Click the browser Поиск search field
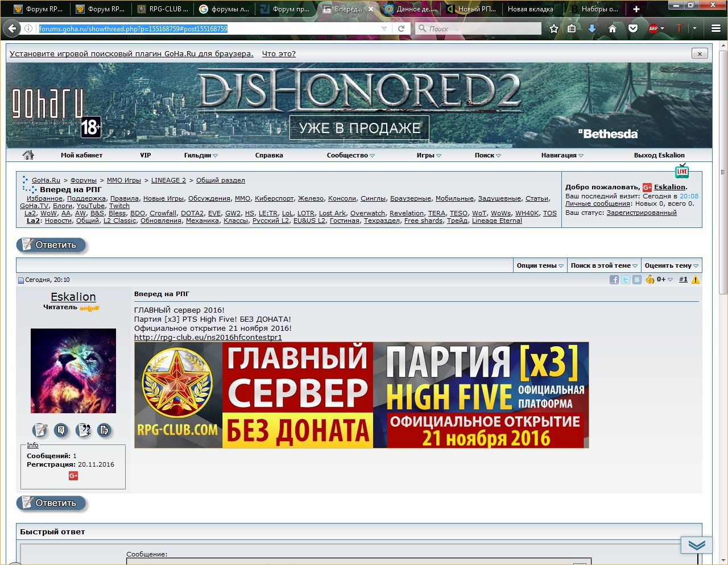 [x=478, y=28]
